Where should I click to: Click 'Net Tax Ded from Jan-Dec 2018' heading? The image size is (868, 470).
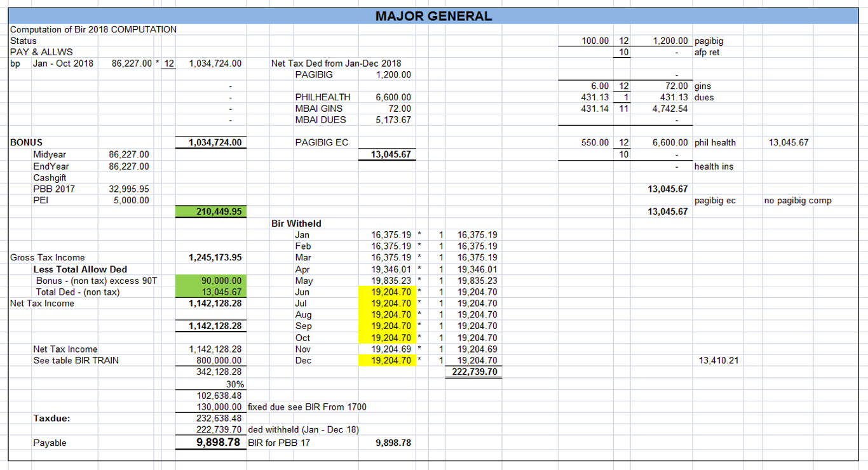(336, 64)
